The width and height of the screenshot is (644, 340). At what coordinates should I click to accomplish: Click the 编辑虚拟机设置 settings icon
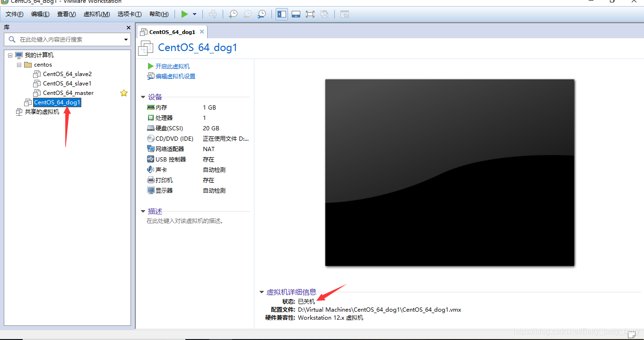(x=151, y=76)
